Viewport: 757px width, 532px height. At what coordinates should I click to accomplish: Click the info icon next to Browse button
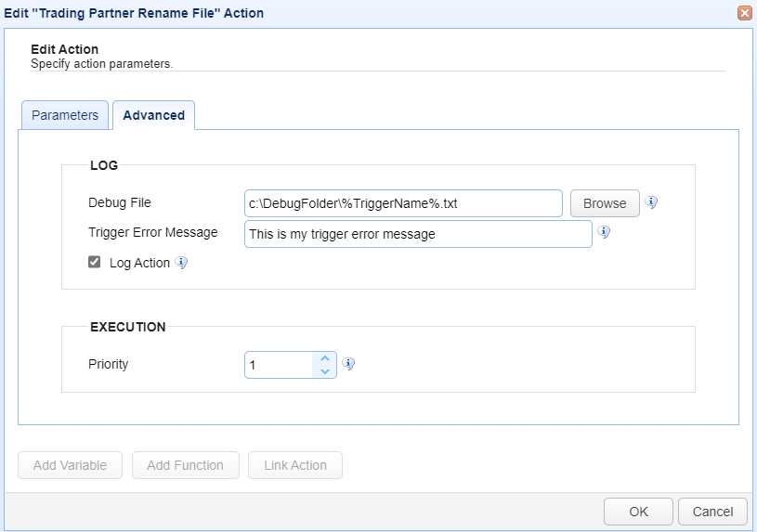[x=651, y=202]
